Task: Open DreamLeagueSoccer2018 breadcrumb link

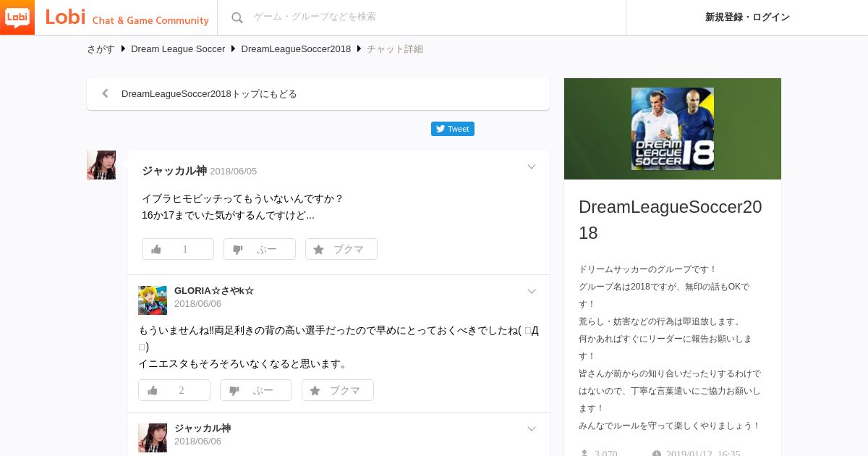Action: pos(296,49)
